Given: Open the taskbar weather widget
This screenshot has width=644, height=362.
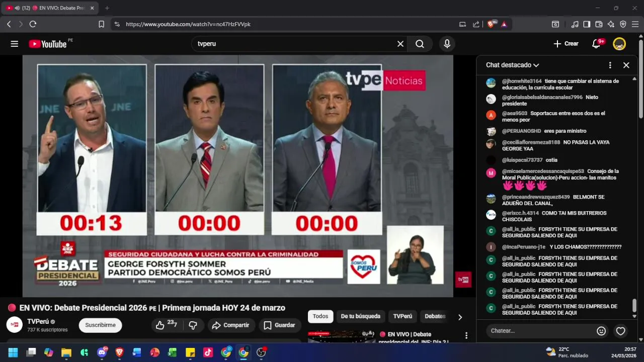Looking at the screenshot, I should coord(567,352).
